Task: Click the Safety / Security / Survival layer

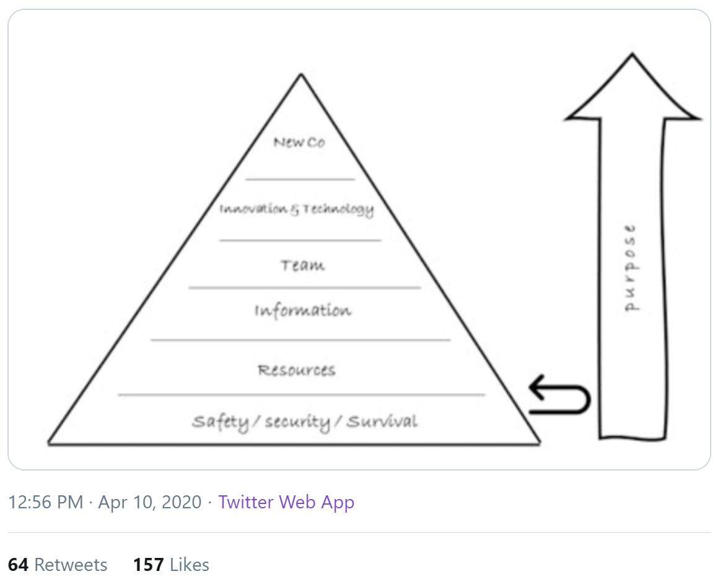Action: pos(305,422)
